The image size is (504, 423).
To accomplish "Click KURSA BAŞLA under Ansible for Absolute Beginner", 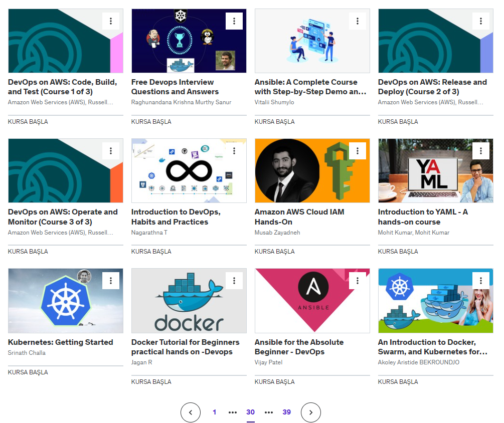I will [275, 382].
